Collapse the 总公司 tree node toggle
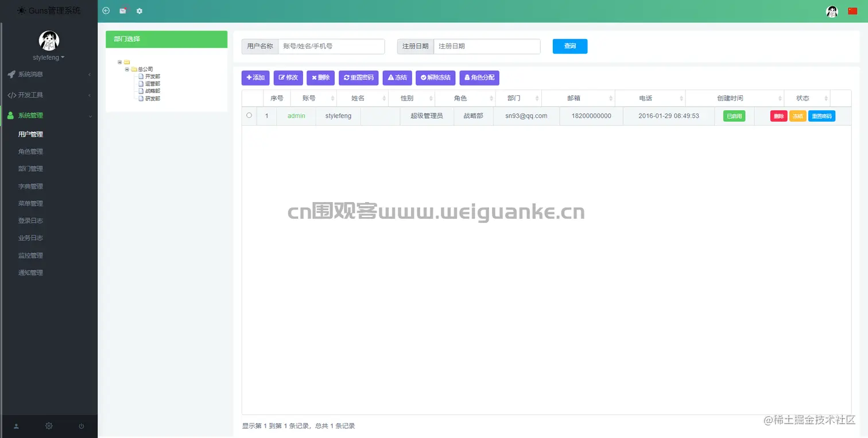 click(x=127, y=69)
